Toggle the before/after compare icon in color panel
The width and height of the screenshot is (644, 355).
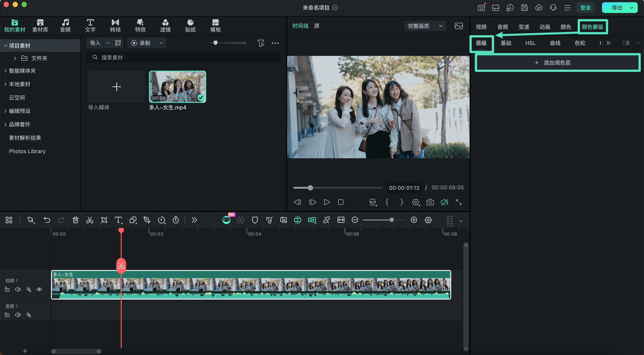point(626,43)
